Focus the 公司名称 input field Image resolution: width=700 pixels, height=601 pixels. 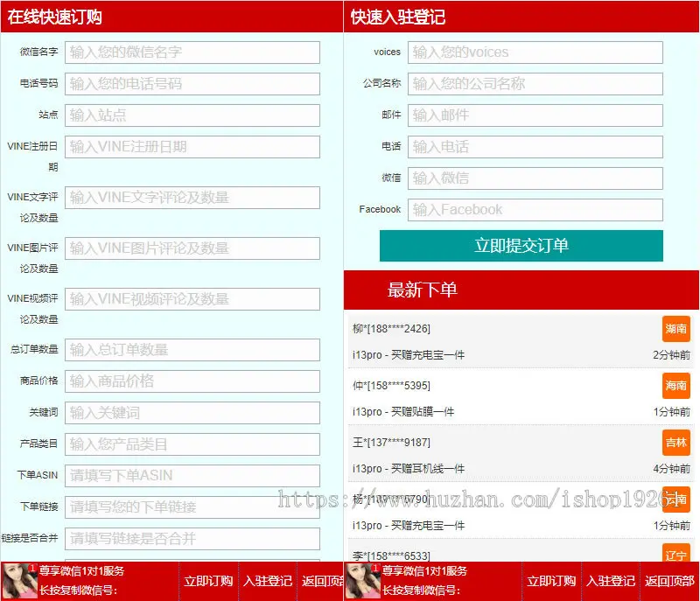coord(535,84)
